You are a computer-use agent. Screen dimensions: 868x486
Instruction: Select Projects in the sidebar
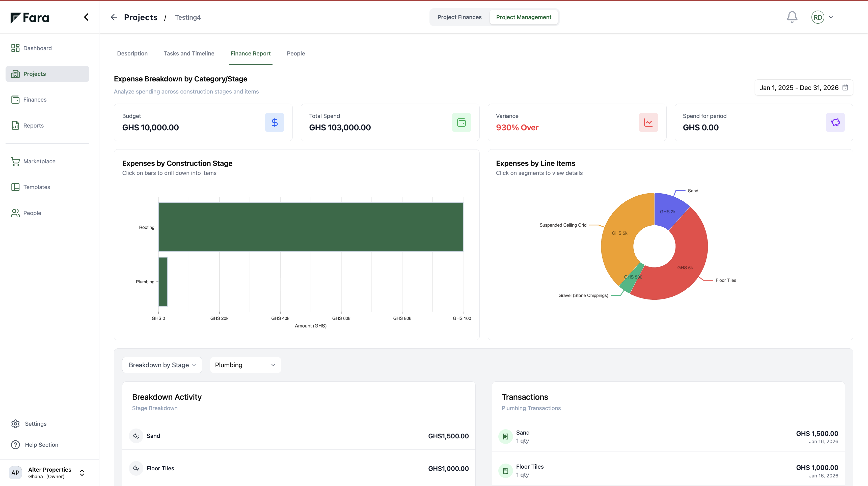[x=47, y=74]
